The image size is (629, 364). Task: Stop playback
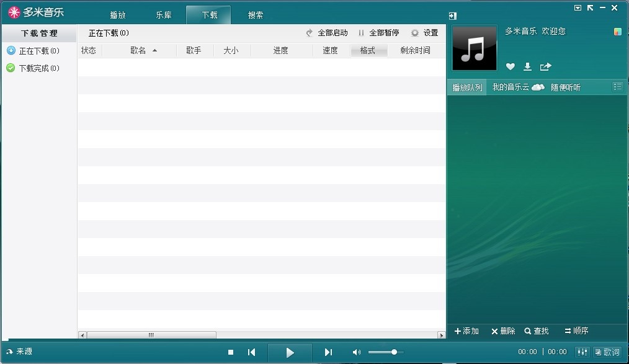pyautogui.click(x=231, y=352)
